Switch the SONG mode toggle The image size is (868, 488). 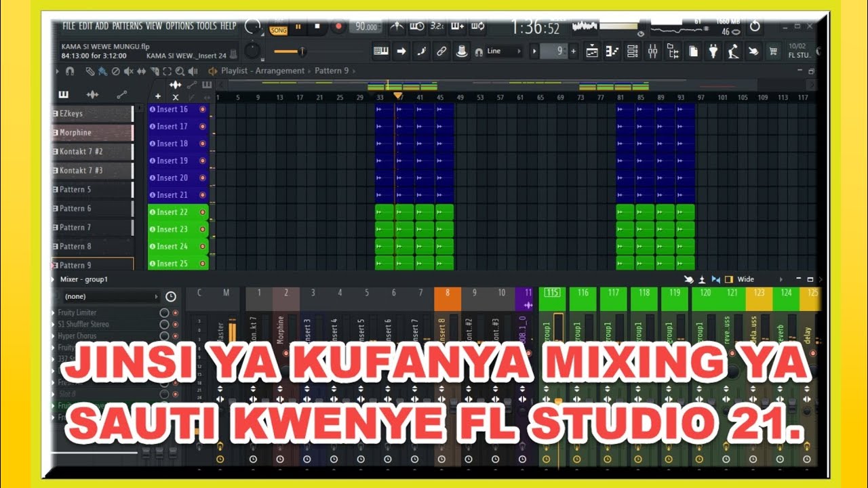279,30
